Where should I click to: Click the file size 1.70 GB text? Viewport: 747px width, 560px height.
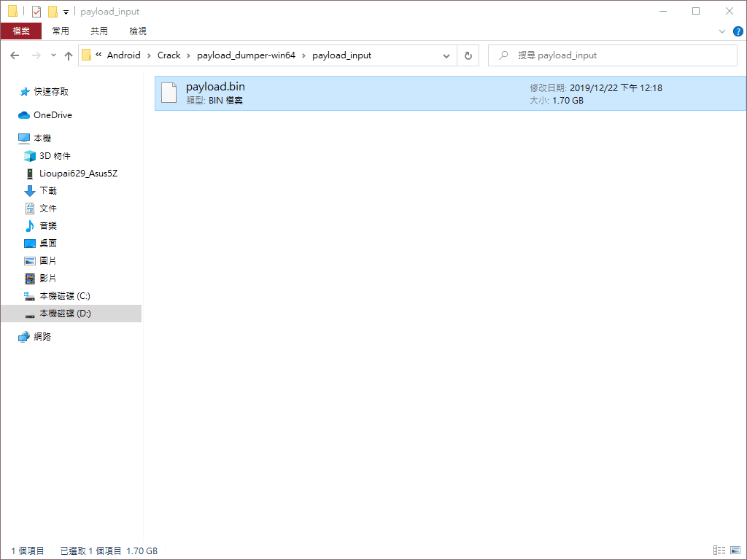point(568,101)
